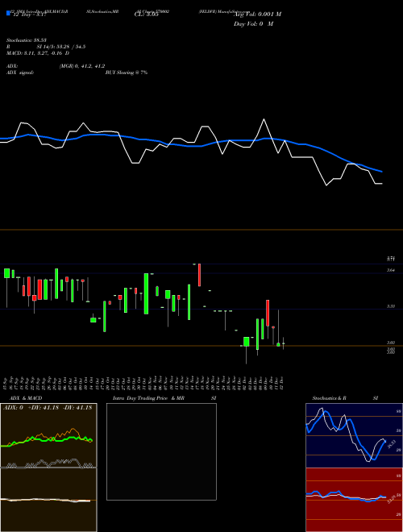Screen dimensions: 403x532
Task: Click the 3.64 price axis label
Action: point(391,270)
